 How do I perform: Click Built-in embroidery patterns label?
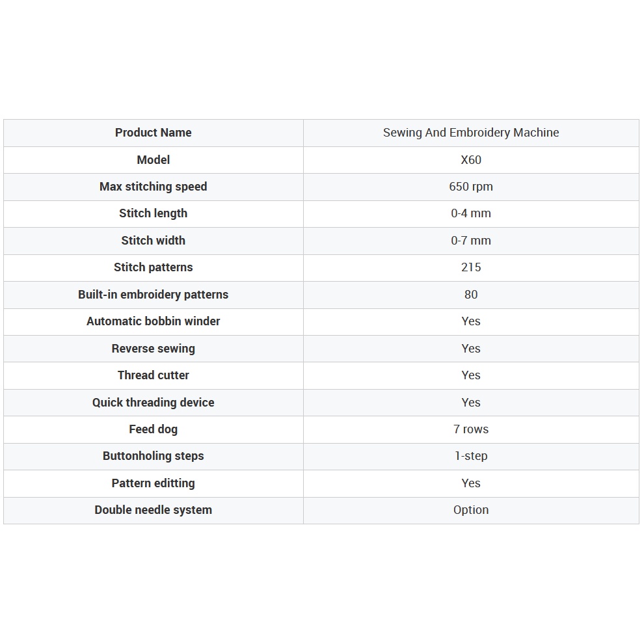[x=154, y=295]
